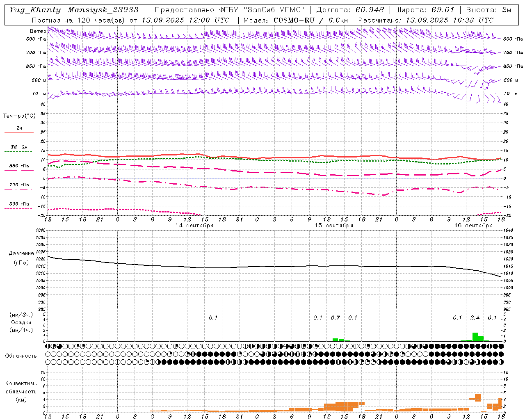The image size is (525, 420).
Task: Click the 'Конвективн.' label
Action: tap(21, 383)
